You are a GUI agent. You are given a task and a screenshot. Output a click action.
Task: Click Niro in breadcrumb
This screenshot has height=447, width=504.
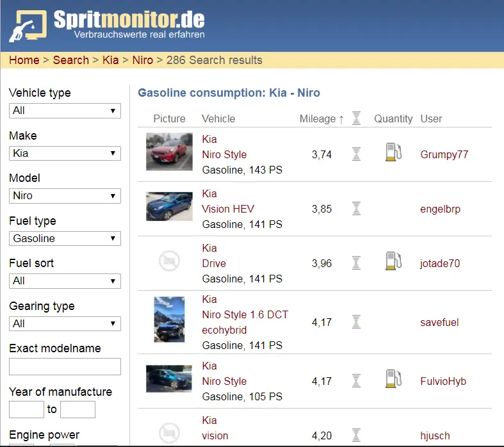pyautogui.click(x=143, y=60)
